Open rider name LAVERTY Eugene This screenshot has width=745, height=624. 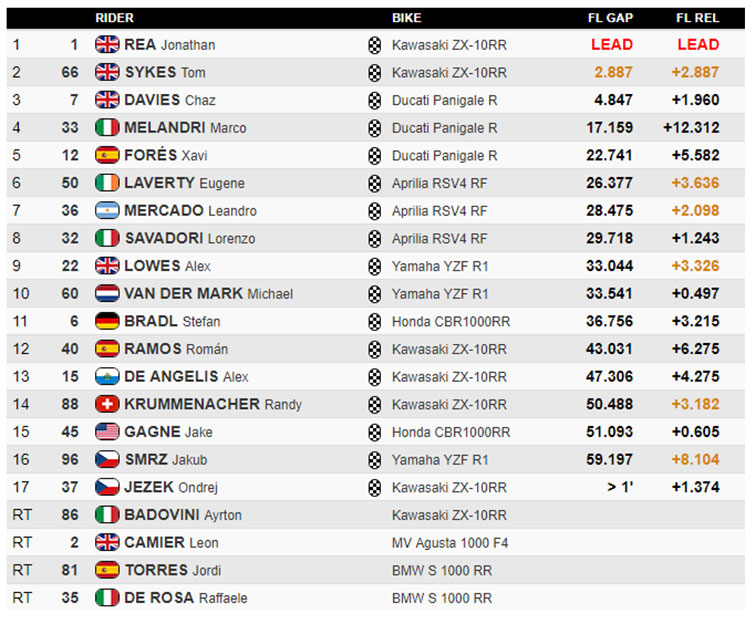185,183
